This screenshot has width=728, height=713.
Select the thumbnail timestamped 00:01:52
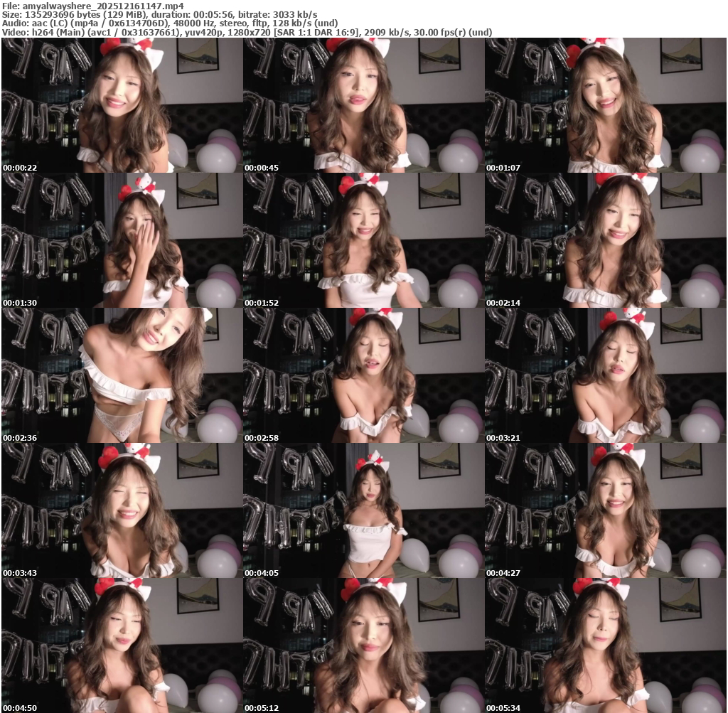(x=363, y=240)
